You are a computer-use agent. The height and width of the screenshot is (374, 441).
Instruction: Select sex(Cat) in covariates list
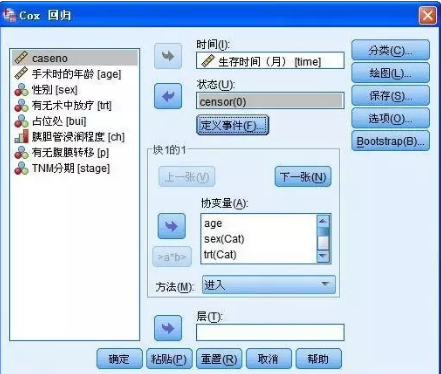click(x=259, y=239)
